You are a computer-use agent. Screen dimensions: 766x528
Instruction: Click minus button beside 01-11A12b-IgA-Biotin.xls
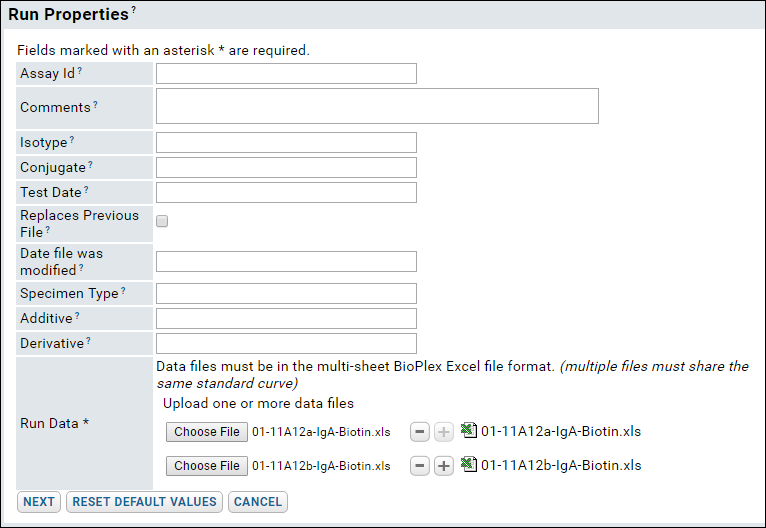click(420, 466)
